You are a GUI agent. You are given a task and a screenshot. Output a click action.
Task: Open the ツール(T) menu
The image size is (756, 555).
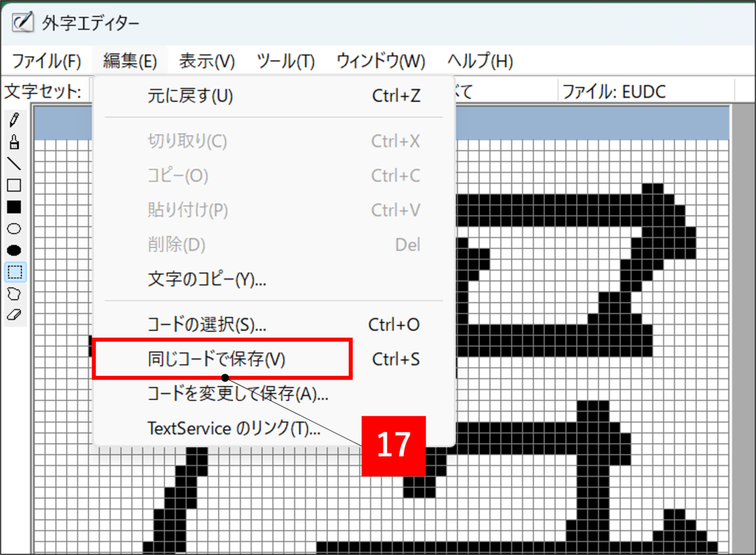(285, 61)
